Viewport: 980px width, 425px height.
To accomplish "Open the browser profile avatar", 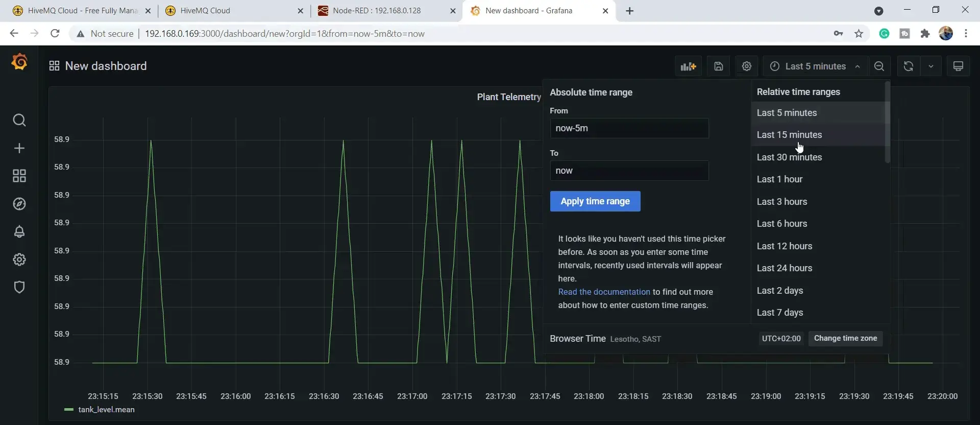I will point(946,34).
